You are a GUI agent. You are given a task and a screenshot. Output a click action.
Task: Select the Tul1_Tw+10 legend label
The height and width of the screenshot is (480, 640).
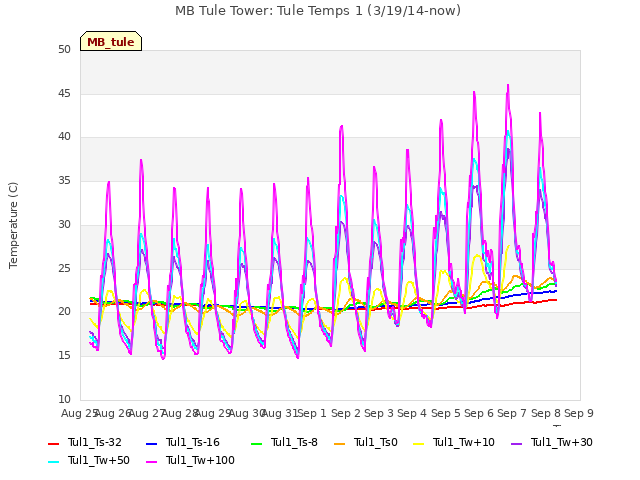coord(464,442)
